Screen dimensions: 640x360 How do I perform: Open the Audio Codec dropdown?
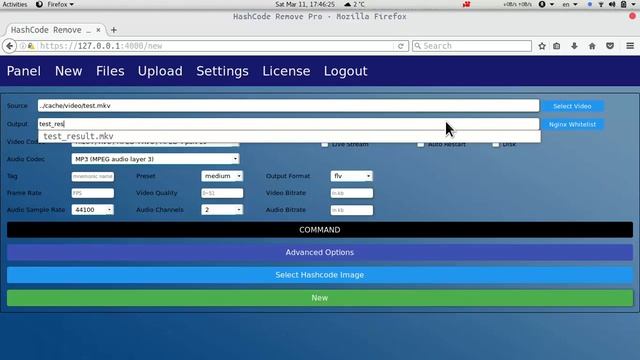tap(155, 159)
